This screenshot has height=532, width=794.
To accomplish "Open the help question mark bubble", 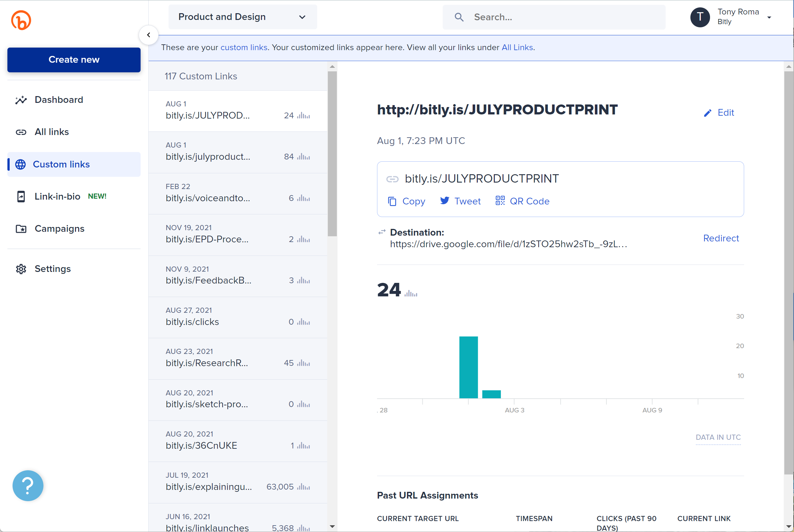I will [x=28, y=485].
